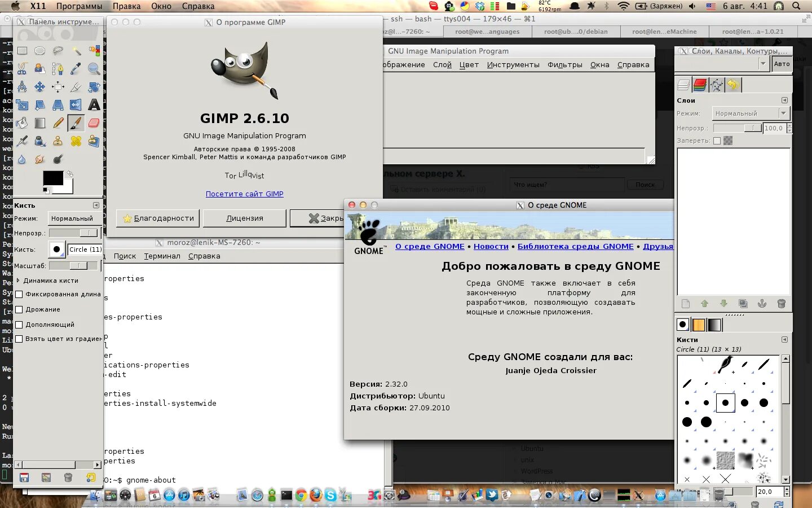This screenshot has height=508, width=812.
Task: Open the Кисти panel configuration menu arrow
Action: (784, 339)
